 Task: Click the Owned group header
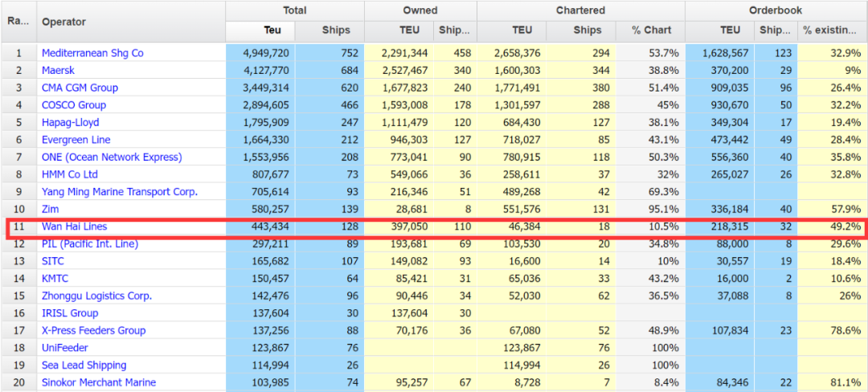(420, 10)
